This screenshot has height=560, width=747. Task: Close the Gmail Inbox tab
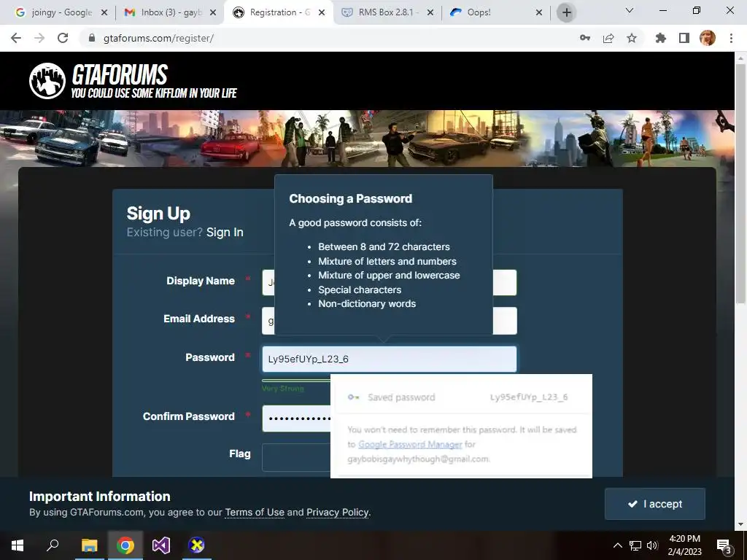tap(213, 12)
